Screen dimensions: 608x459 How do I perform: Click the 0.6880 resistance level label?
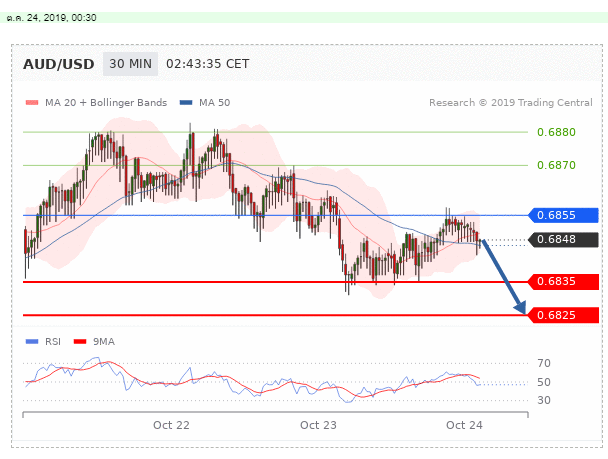pos(556,132)
